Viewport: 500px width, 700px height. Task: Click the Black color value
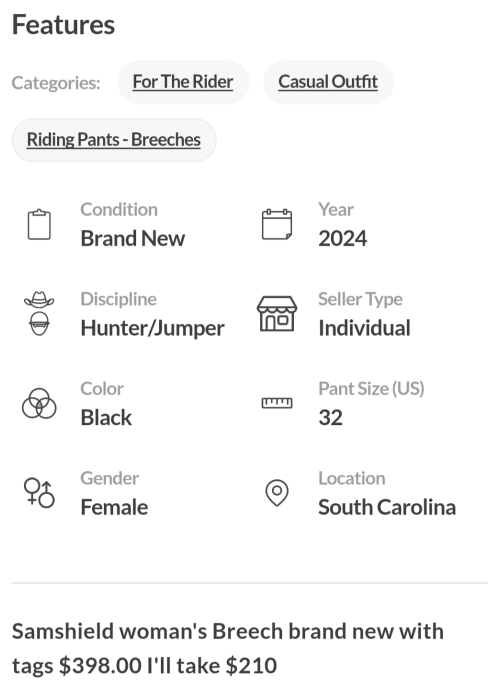(106, 418)
